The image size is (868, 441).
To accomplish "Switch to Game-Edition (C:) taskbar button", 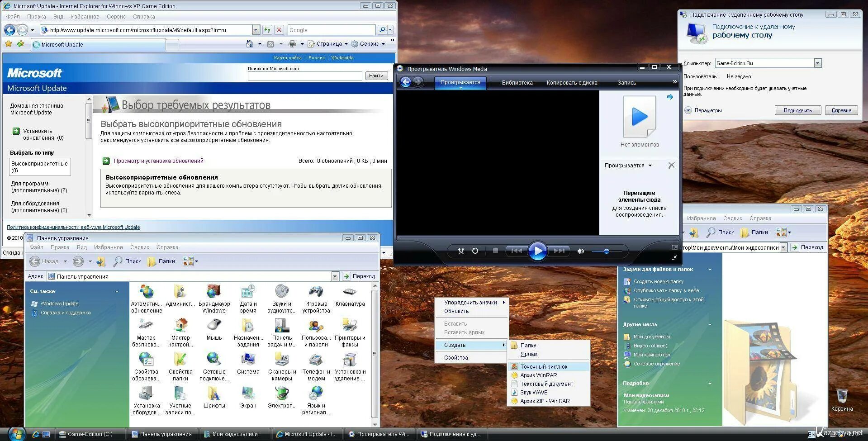I will pos(90,434).
